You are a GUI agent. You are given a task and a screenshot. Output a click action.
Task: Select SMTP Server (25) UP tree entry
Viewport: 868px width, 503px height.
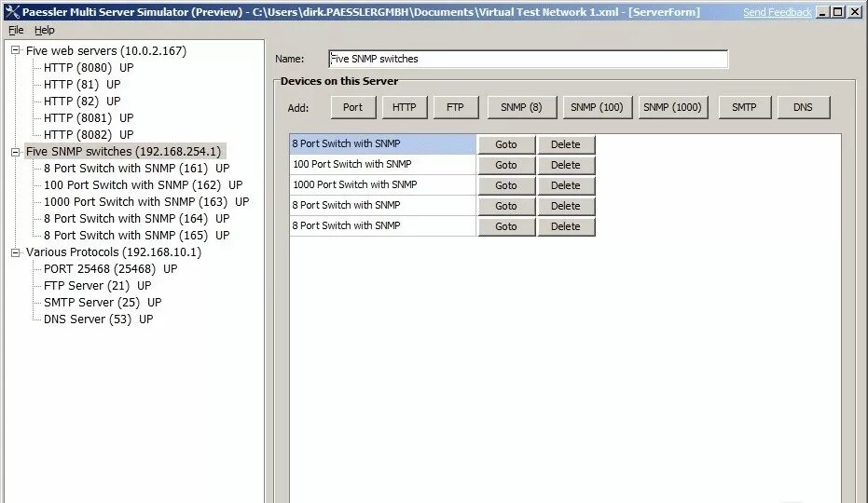pyautogui.click(x=103, y=302)
